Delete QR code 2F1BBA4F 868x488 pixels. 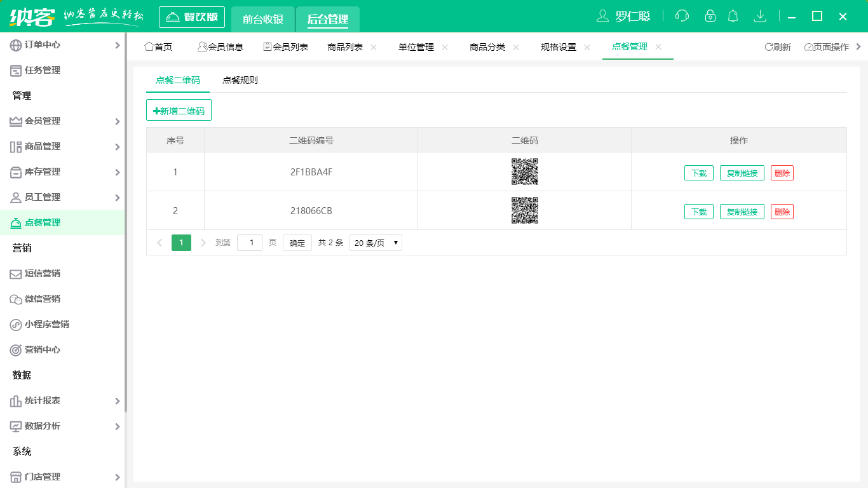782,173
